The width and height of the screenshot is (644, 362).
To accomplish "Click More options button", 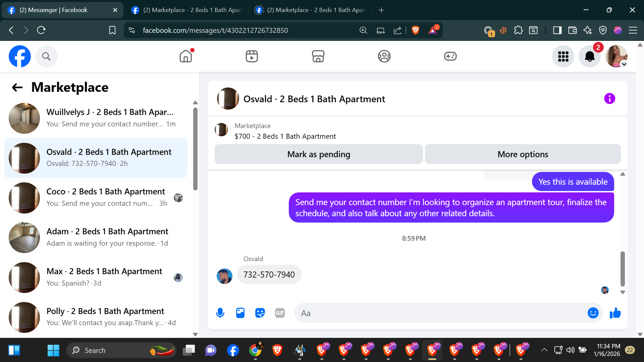I will coord(523,154).
